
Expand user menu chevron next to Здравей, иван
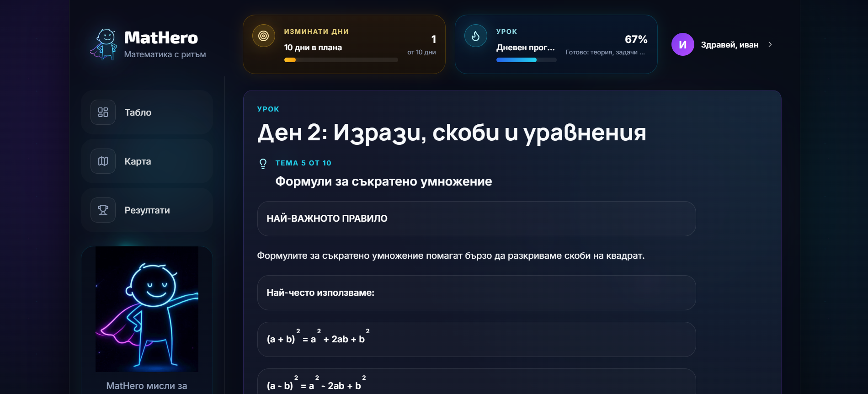(x=770, y=44)
